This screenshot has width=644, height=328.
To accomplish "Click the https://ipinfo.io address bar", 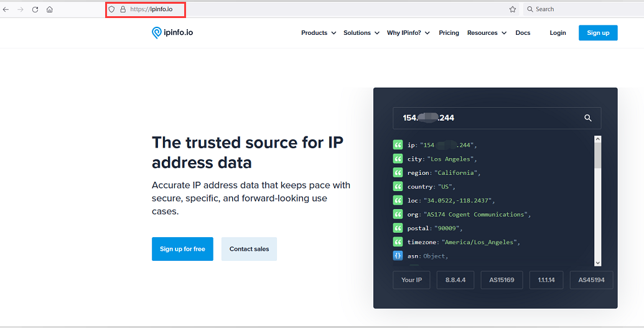I will click(x=312, y=9).
